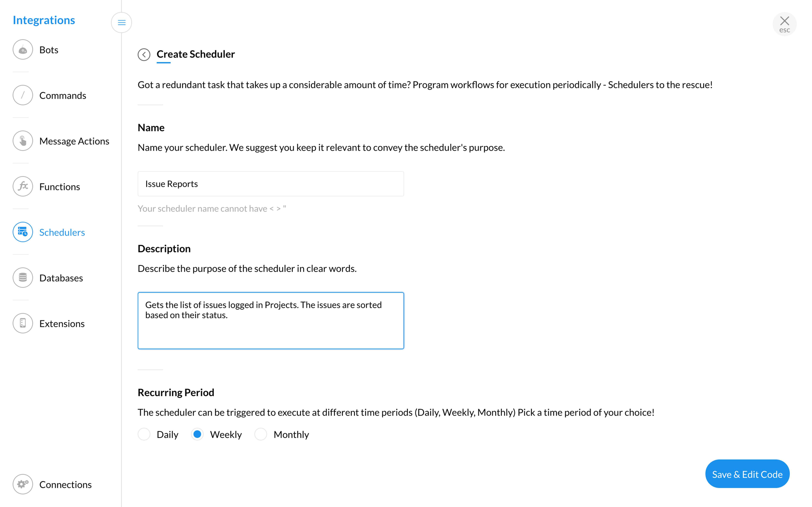Focus the scheduler Name input field
This screenshot has height=507, width=812.
(x=270, y=184)
